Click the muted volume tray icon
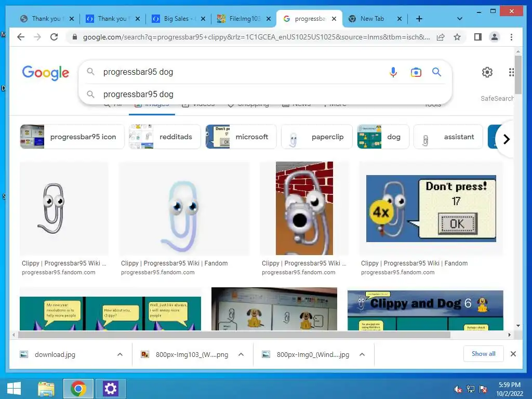532x399 pixels. [x=458, y=389]
